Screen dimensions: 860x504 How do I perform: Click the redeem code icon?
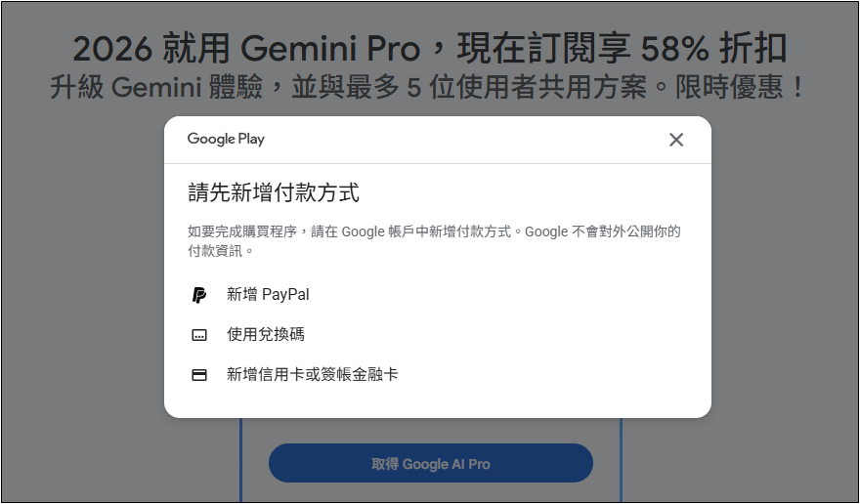click(199, 335)
